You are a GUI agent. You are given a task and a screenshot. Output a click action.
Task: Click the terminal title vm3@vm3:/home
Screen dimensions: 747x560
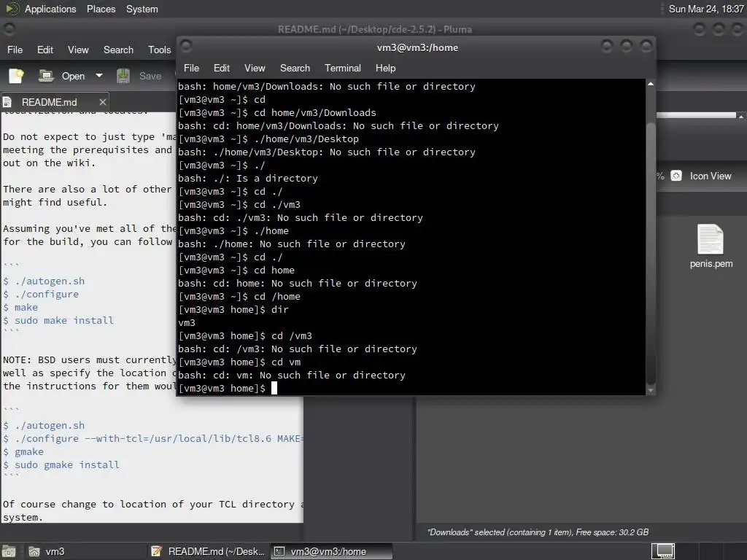click(418, 47)
